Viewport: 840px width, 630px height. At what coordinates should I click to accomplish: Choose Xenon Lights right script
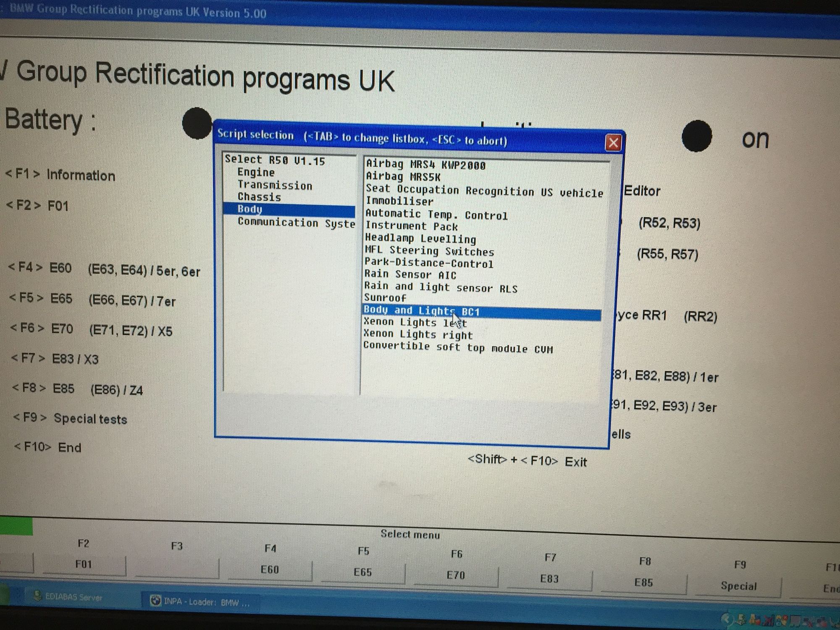418,335
